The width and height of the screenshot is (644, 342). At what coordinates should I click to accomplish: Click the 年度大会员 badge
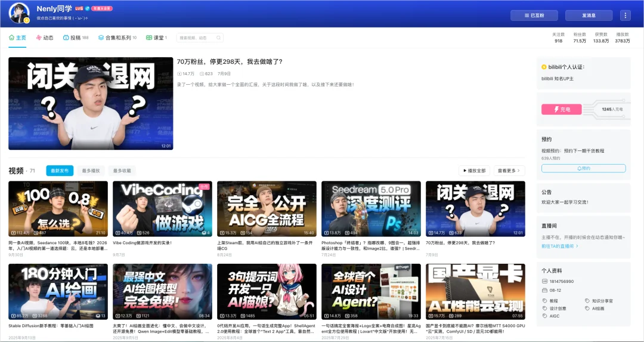[102, 8]
